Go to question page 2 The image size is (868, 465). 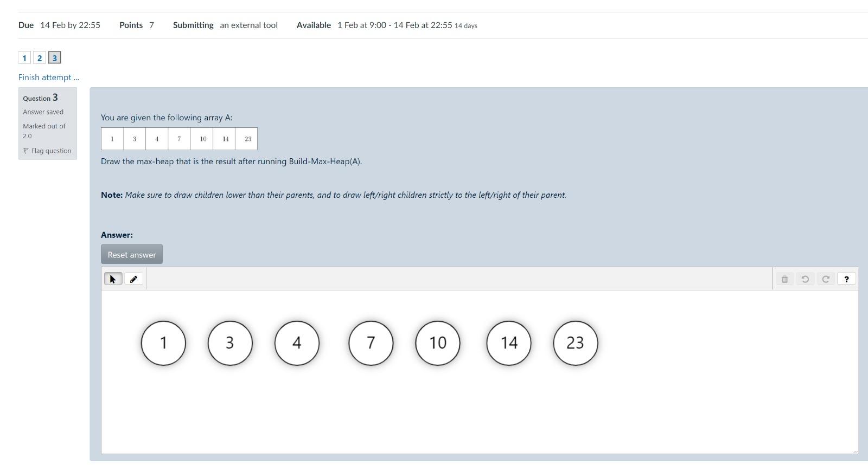[x=40, y=58]
